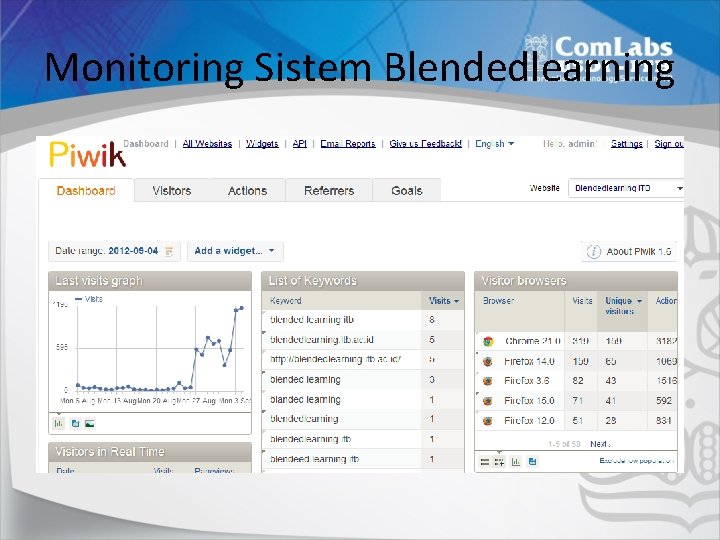Click Firefox icon in Firefox 3.6 row

click(488, 381)
